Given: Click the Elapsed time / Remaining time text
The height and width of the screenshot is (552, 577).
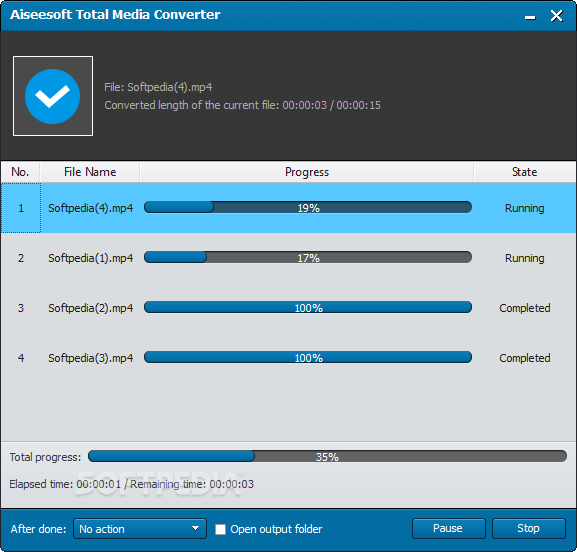Looking at the screenshot, I should point(131,484).
